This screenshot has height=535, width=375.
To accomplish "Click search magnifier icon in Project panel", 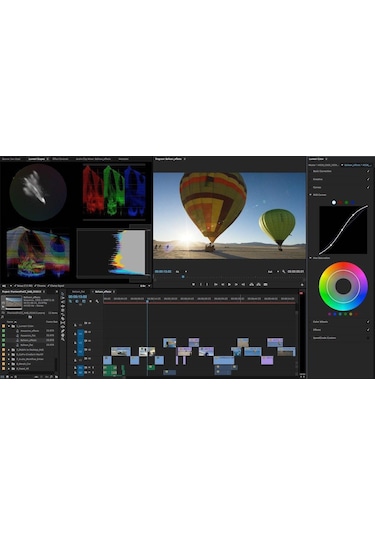I will pyautogui.click(x=2, y=317).
